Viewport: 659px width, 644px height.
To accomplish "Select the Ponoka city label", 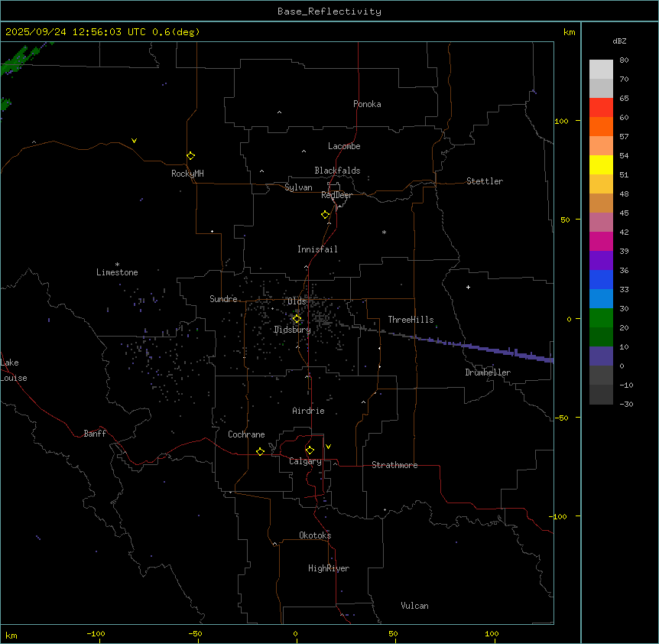I will 367,104.
